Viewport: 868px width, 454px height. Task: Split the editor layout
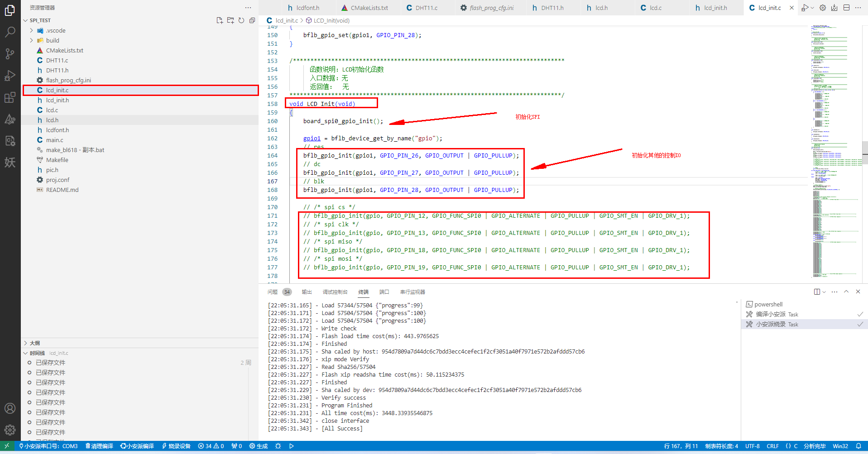coord(846,8)
